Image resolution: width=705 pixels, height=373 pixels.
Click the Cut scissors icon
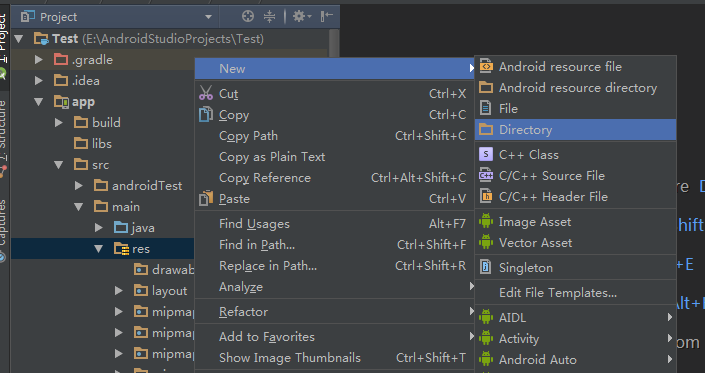[x=206, y=93]
